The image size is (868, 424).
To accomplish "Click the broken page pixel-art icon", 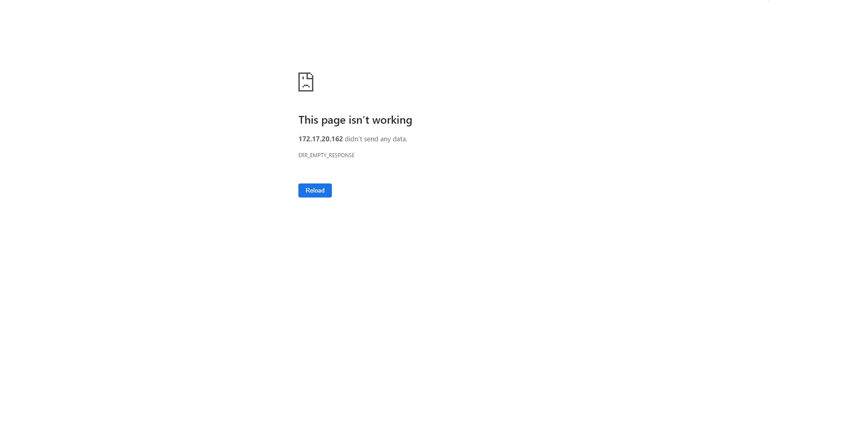I will click(x=306, y=82).
